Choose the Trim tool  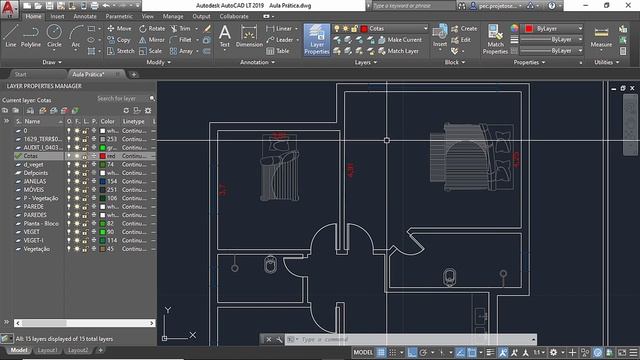pyautogui.click(x=180, y=29)
